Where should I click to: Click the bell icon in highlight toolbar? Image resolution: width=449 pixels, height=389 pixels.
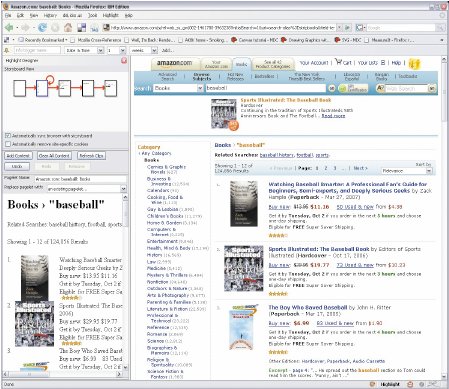[x=6, y=50]
